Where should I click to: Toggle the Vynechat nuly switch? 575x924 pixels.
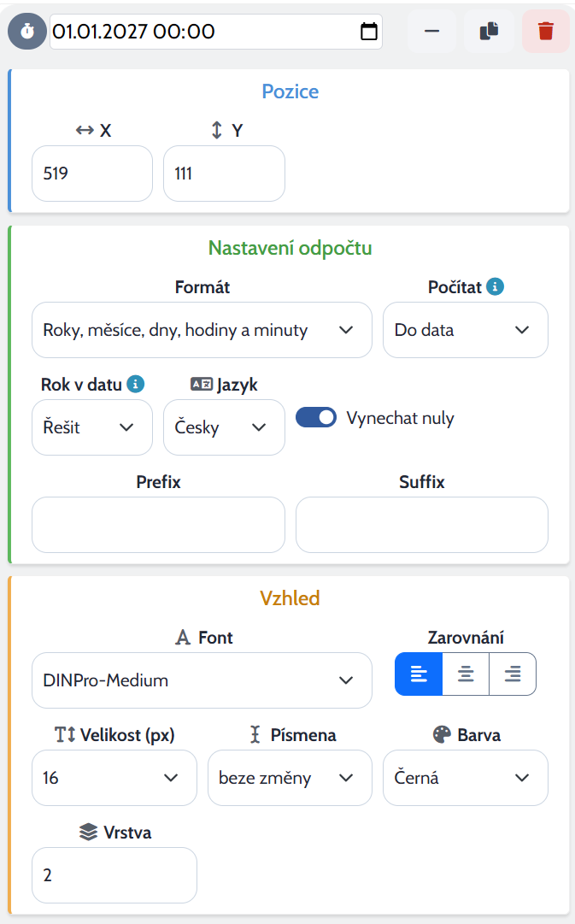(x=316, y=417)
